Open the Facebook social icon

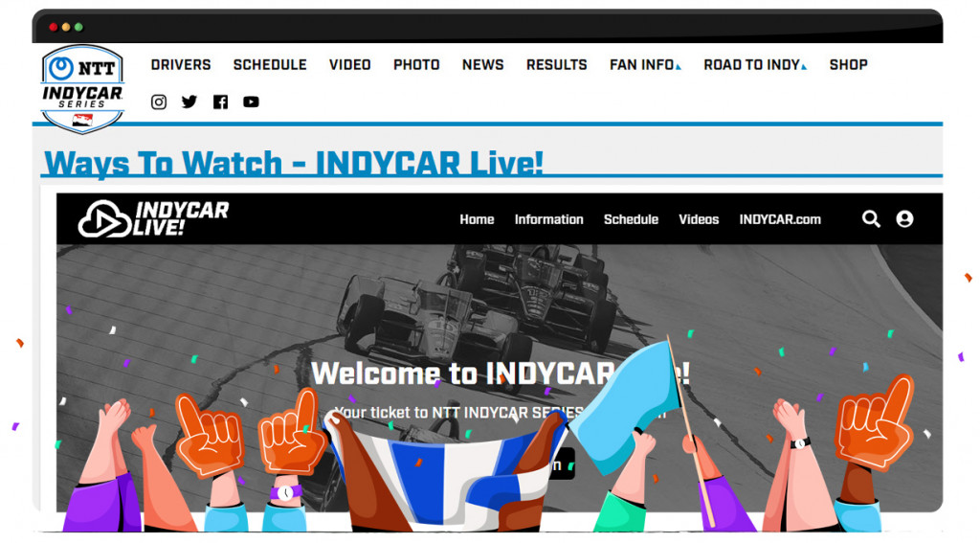click(x=220, y=102)
